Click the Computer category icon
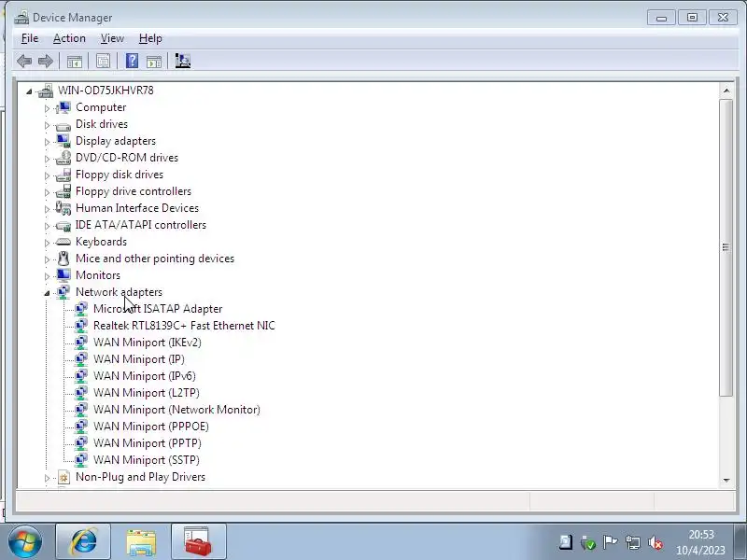This screenshot has width=747, height=560. tap(63, 107)
